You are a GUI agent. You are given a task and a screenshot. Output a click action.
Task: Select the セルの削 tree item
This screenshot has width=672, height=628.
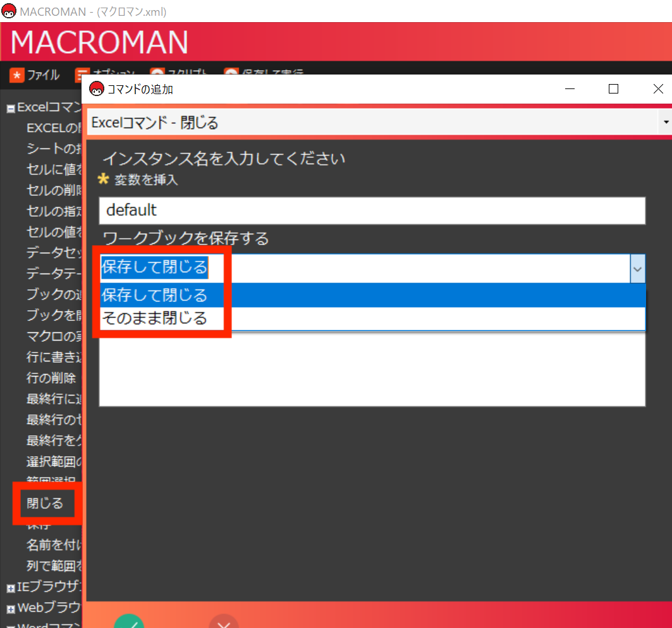pos(54,190)
